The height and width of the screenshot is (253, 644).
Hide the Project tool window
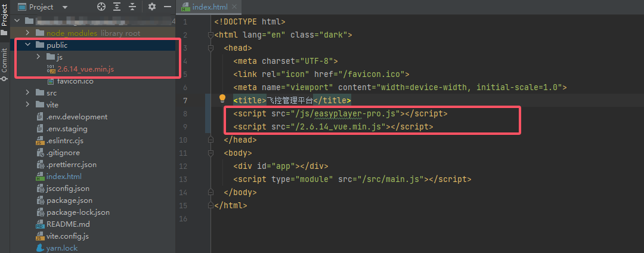(x=167, y=7)
